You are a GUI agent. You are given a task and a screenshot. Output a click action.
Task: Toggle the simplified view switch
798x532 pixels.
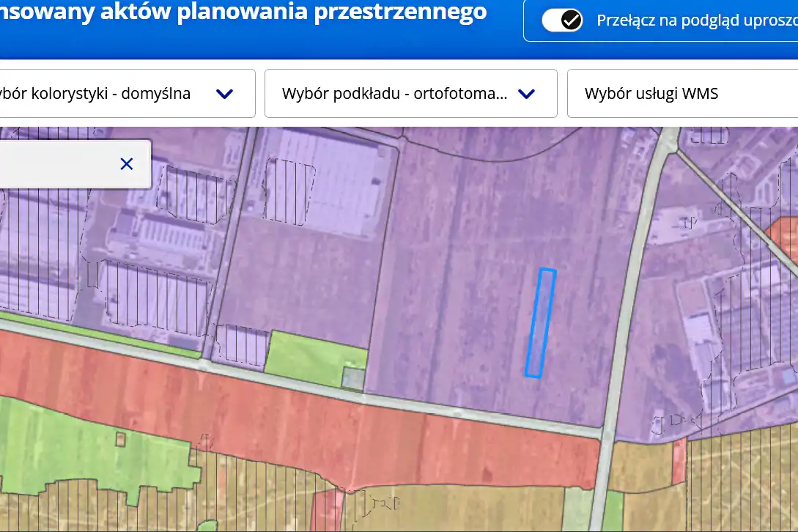(x=562, y=21)
